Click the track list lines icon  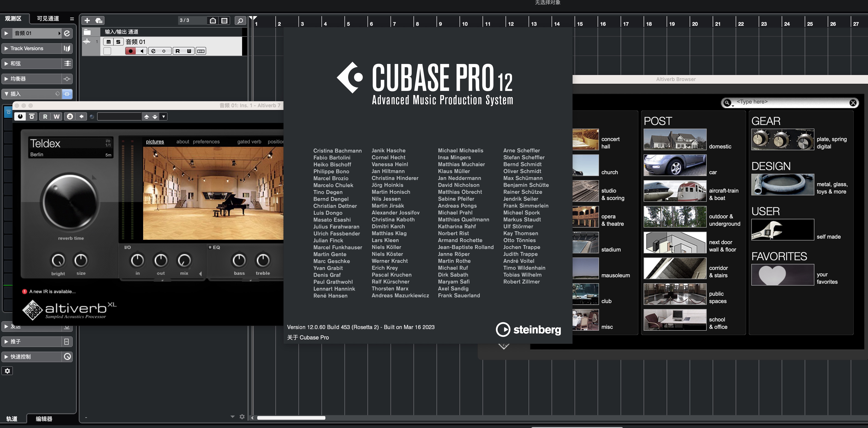click(x=224, y=20)
